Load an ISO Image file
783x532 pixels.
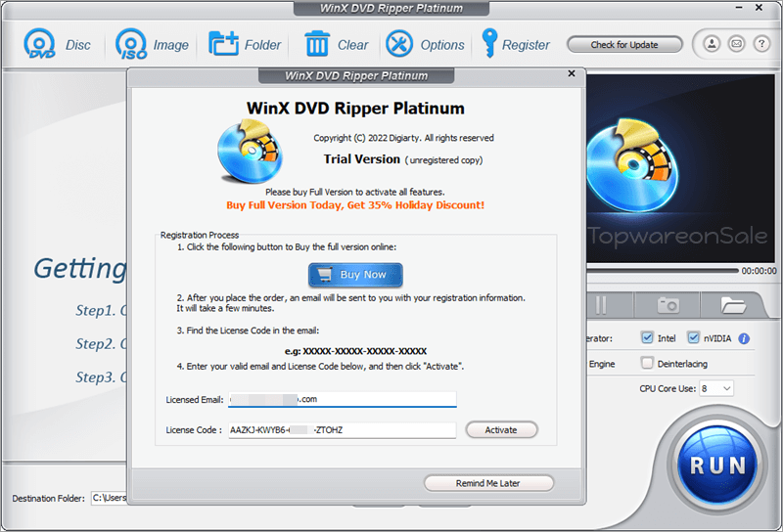131,44
